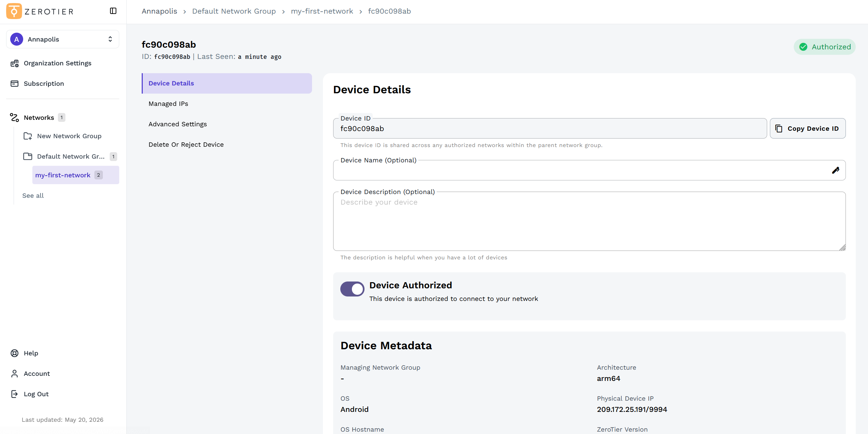
Task: Click the Physical Device IP value
Action: (632, 410)
